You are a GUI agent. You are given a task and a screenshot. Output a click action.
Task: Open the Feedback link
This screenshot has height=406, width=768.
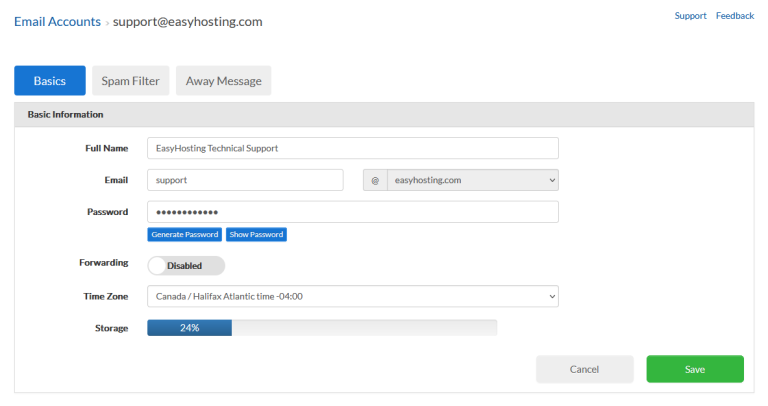coord(735,16)
